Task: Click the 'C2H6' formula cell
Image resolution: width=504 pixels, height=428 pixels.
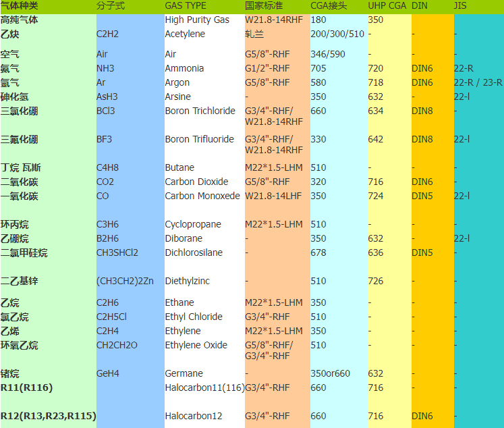Action: [107, 302]
